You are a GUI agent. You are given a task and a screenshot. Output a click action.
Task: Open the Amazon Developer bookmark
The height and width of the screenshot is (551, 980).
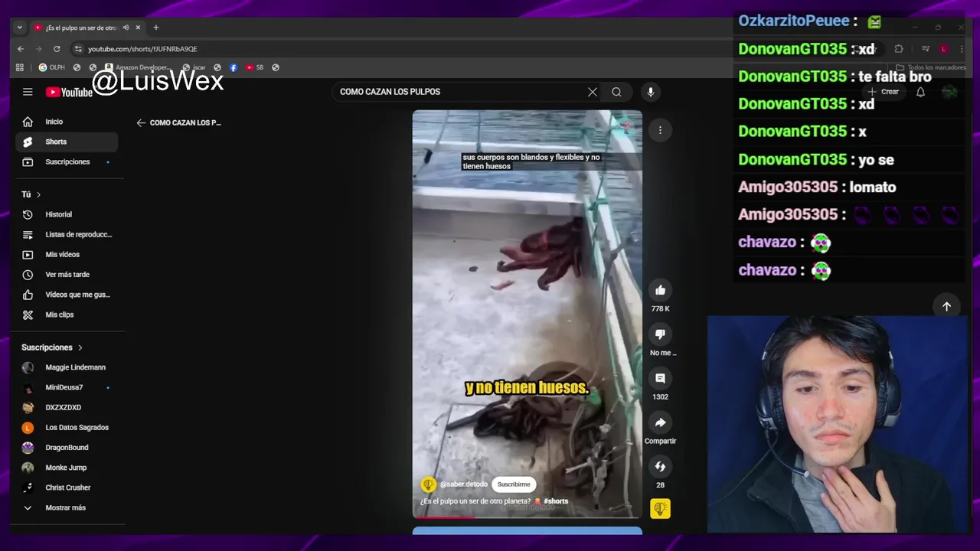pos(137,67)
